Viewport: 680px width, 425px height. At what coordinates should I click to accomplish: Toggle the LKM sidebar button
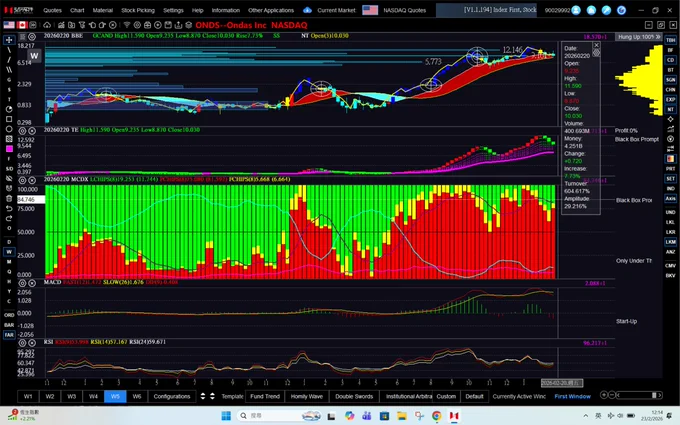[670, 242]
